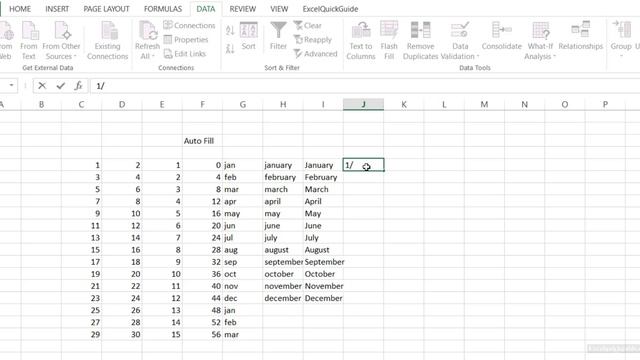Sort A to Z ascending
Screen dimensions: 640x360
coord(230,30)
